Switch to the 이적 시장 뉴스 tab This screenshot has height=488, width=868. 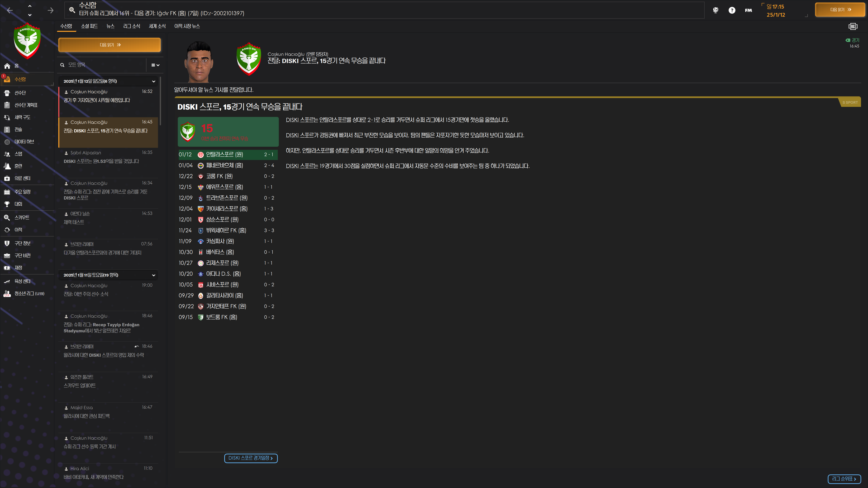pos(187,26)
